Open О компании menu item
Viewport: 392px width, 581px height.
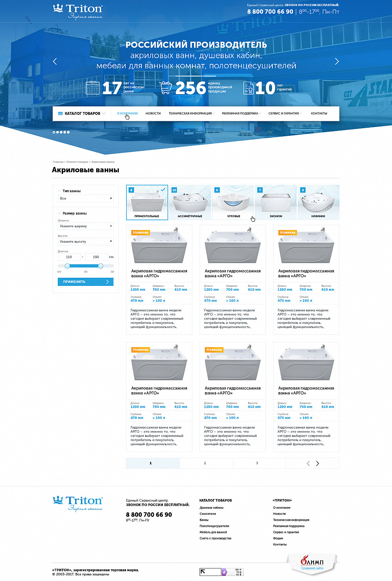pyautogui.click(x=127, y=114)
